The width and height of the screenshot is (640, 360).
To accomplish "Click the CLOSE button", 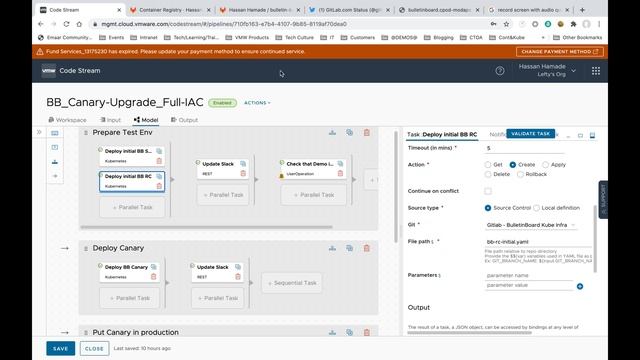I will click(x=94, y=349).
